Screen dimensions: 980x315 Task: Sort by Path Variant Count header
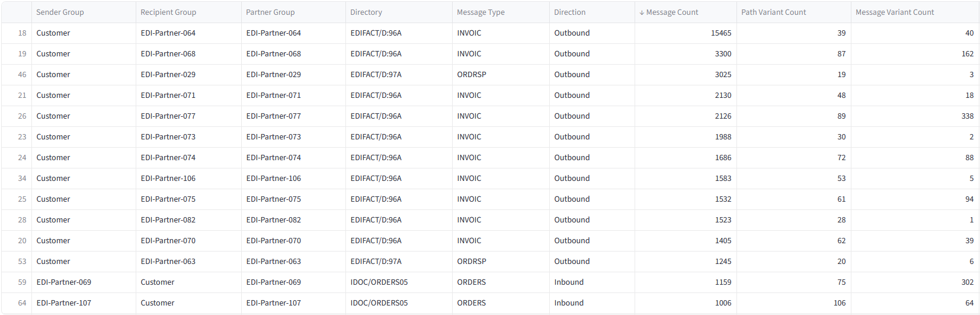(773, 12)
